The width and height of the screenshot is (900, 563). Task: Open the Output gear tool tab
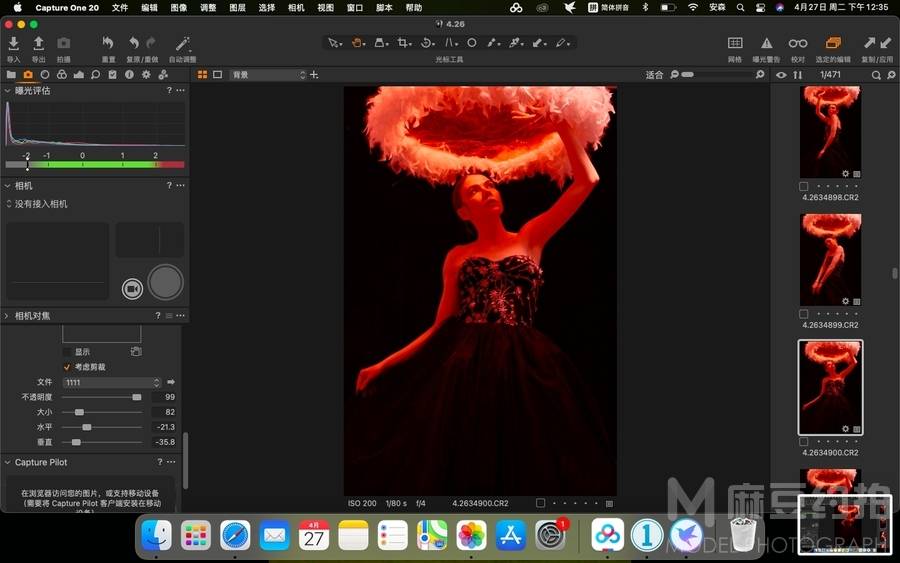pos(146,75)
